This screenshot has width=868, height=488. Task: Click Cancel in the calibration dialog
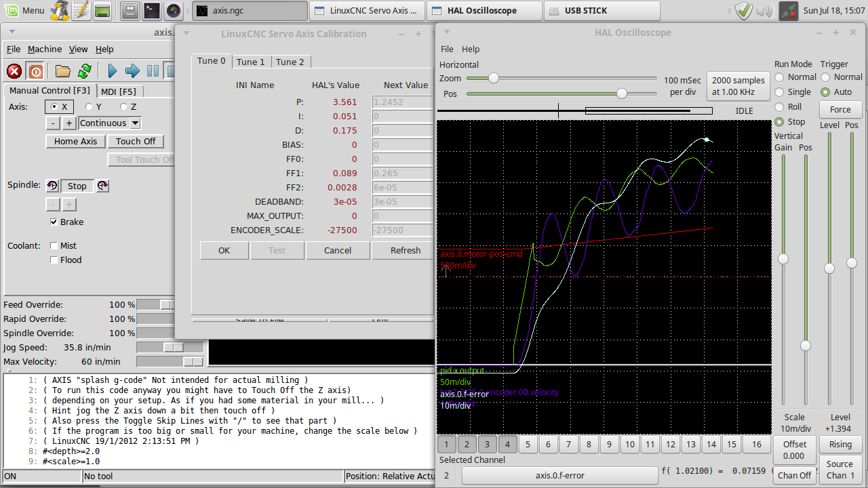[x=338, y=250]
